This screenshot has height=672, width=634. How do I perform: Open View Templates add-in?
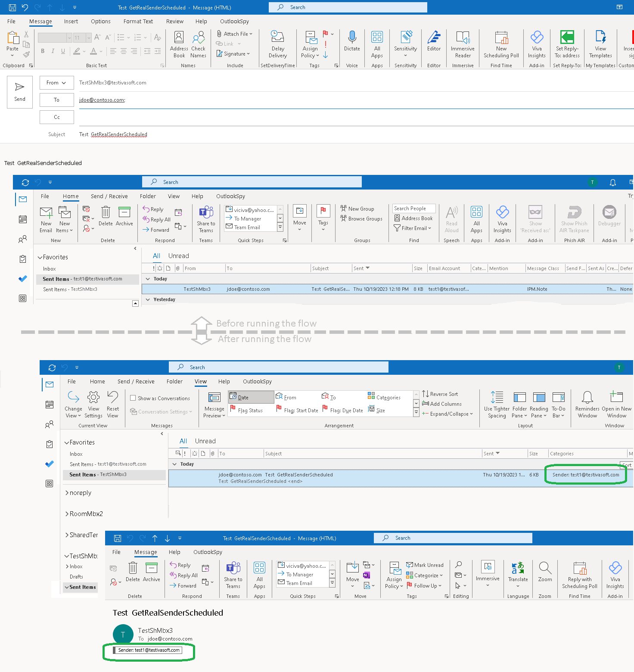(x=600, y=44)
